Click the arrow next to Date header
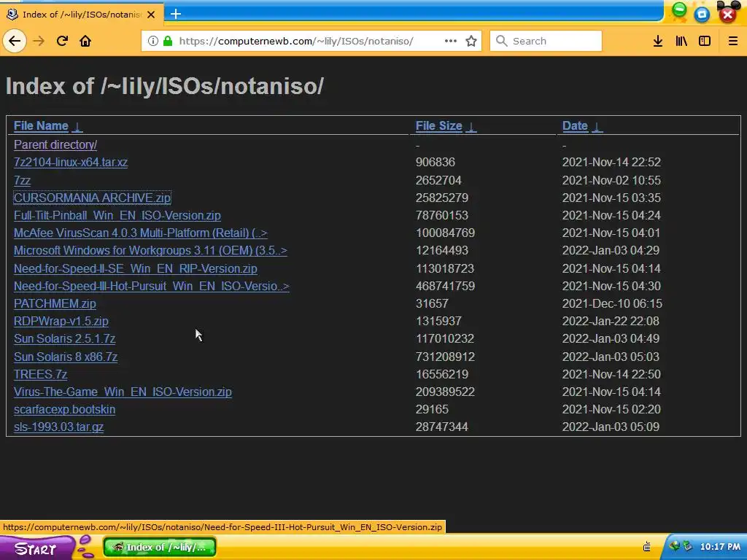Image resolution: width=747 pixels, height=560 pixels. (597, 126)
